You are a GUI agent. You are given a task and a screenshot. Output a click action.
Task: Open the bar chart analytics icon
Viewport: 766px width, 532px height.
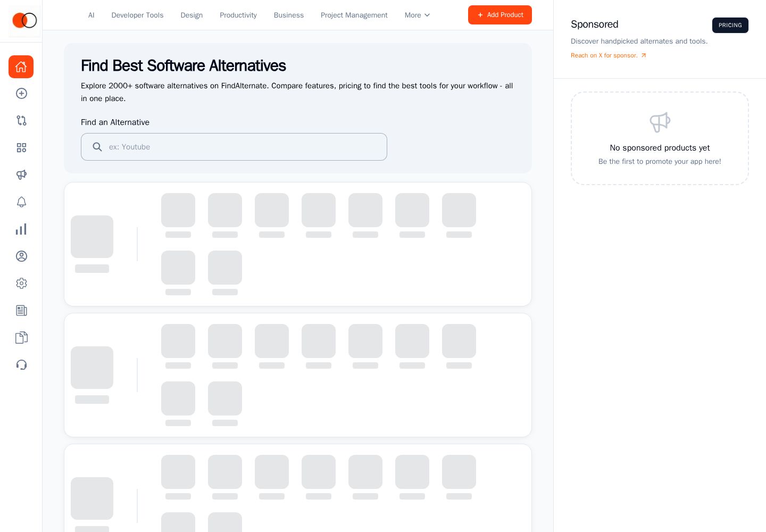click(21, 229)
